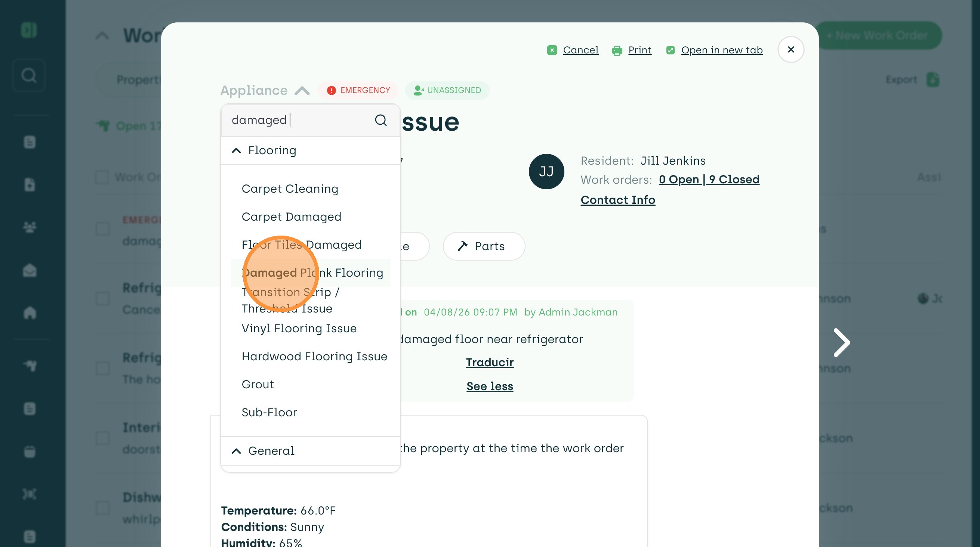Open the Parts button
This screenshot has width=980, height=547.
point(484,246)
